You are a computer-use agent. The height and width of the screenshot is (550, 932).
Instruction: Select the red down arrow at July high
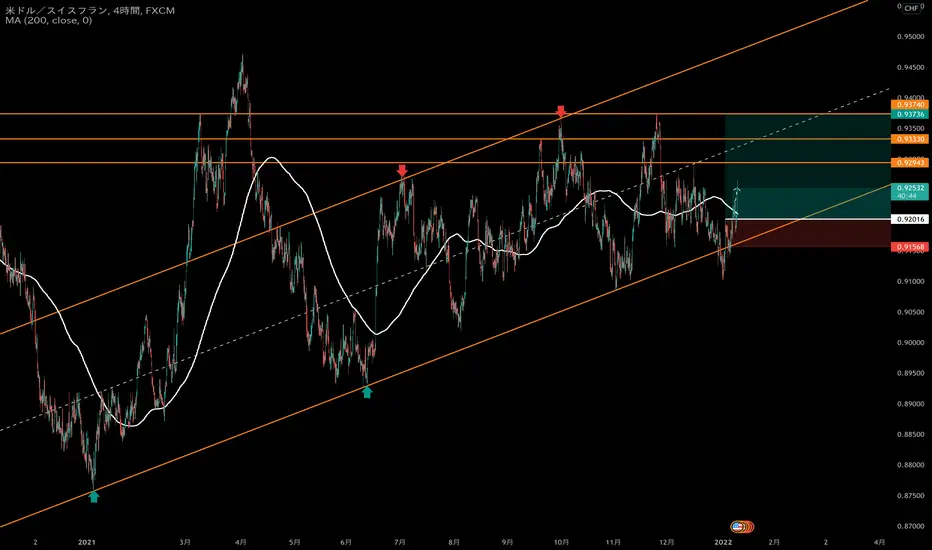(x=402, y=171)
